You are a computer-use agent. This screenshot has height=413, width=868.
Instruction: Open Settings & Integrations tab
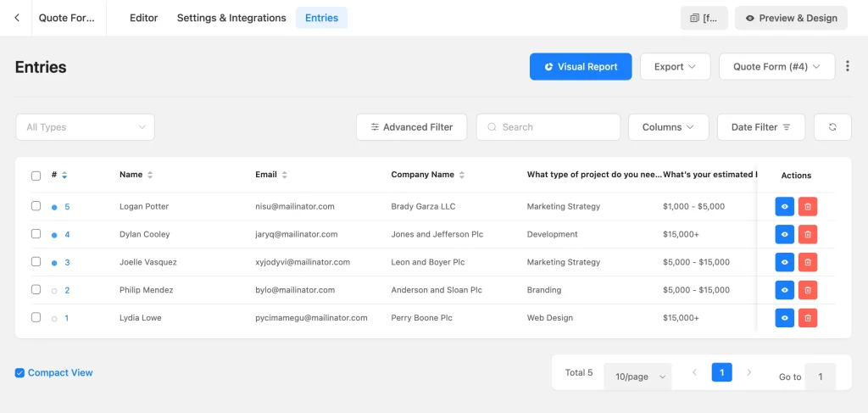tap(231, 18)
